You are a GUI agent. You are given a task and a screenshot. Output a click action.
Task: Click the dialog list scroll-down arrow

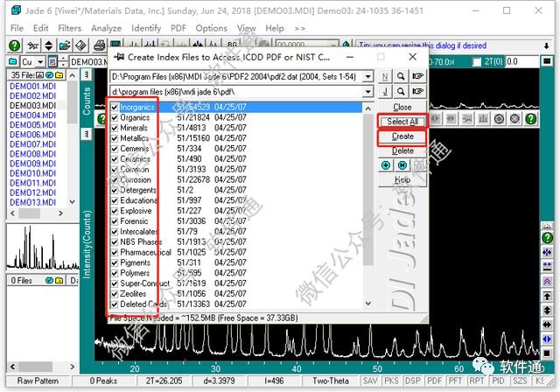click(368, 304)
